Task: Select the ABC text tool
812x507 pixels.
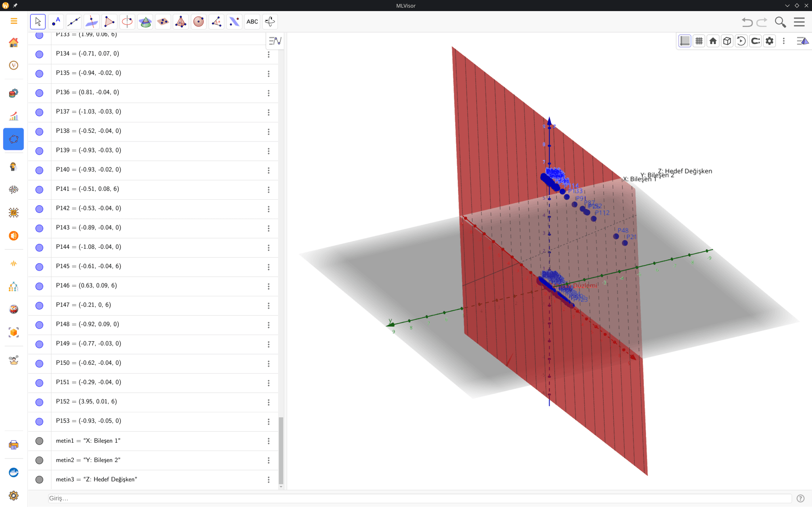Action: (252, 22)
